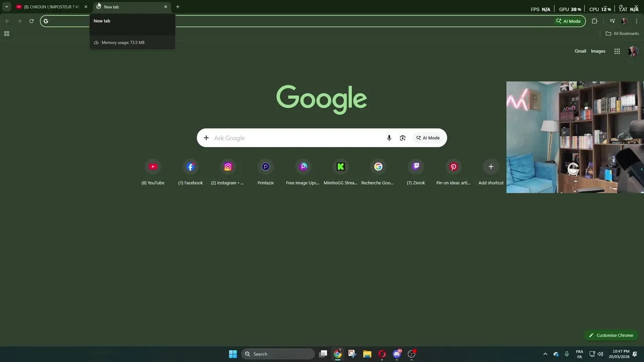Click the webcam overlay video
Image resolution: width=644 pixels, height=362 pixels.
point(575,137)
